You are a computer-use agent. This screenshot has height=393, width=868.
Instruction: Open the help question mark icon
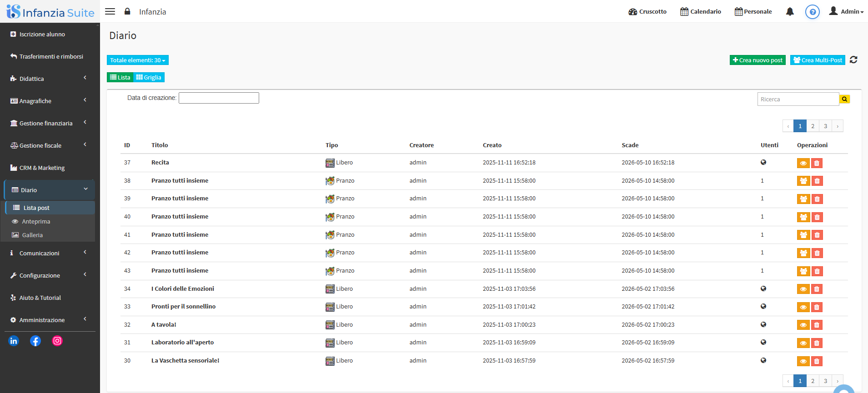pos(812,12)
